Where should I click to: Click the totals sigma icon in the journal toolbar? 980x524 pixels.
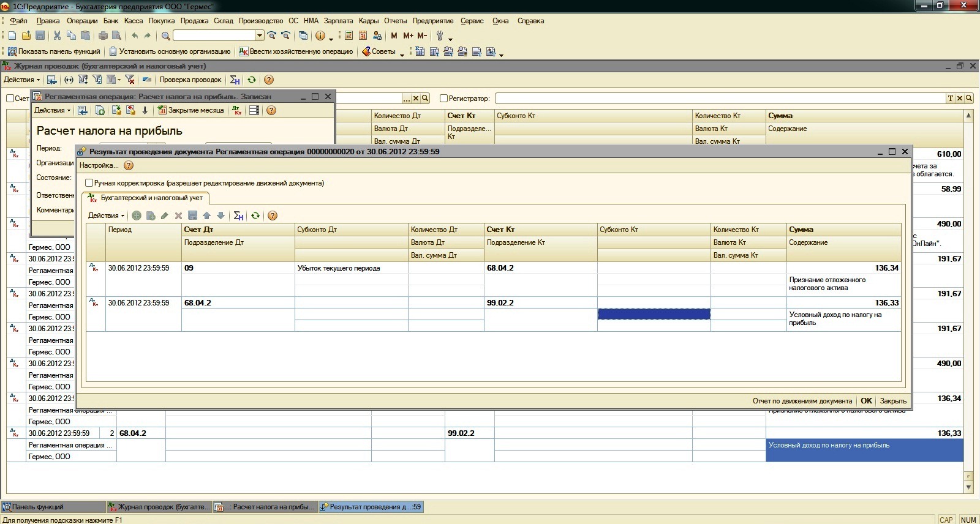tap(235, 80)
